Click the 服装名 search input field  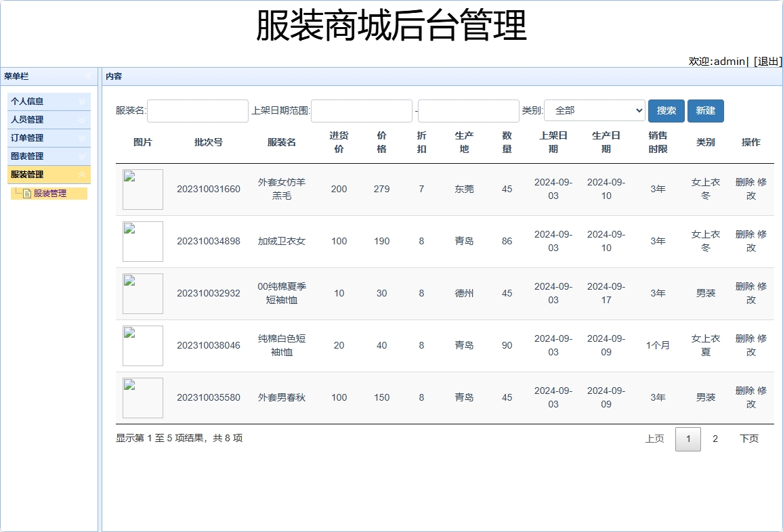[196, 110]
